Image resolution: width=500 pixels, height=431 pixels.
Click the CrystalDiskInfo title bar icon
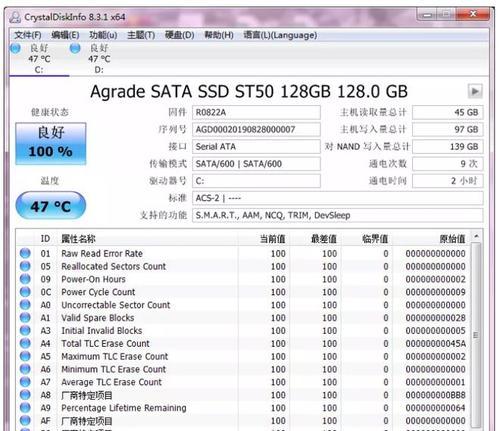point(15,17)
